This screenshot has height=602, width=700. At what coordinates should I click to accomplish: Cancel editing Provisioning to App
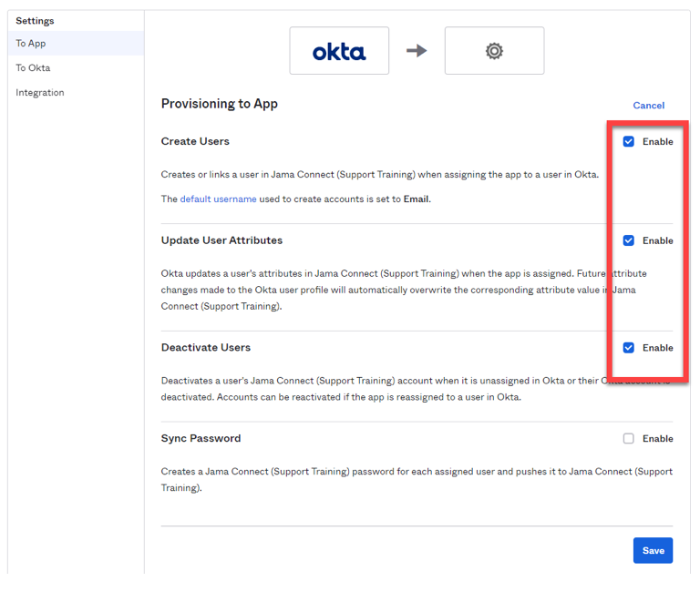648,106
